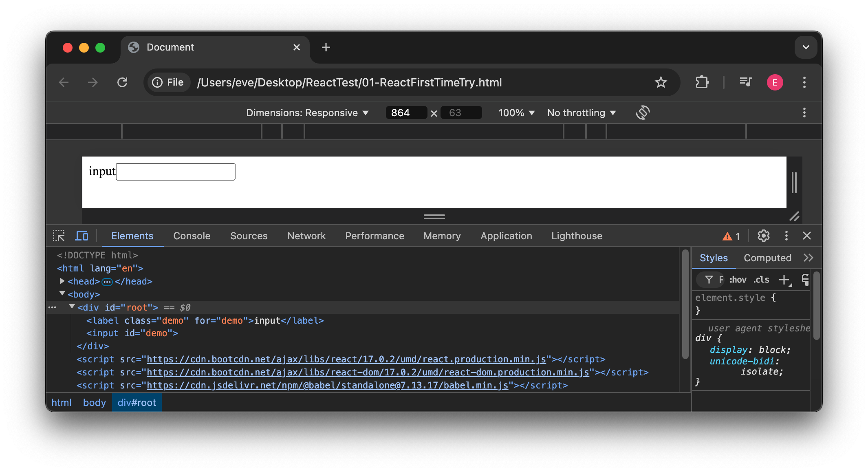This screenshot has height=472, width=868.
Task: Switch to the Network tab
Action: [306, 236]
